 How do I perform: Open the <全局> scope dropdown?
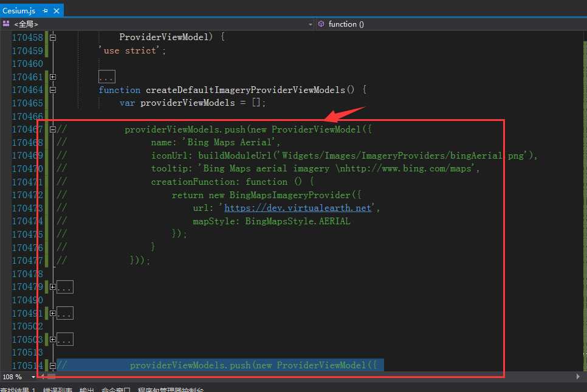[x=157, y=24]
